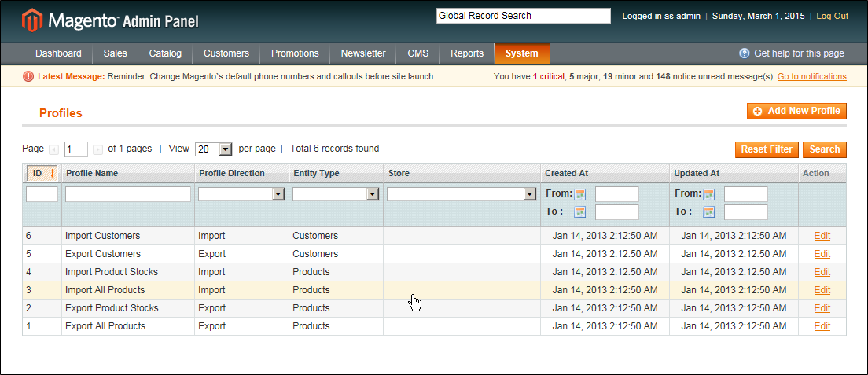Edit the Export Customers profile

coord(822,254)
